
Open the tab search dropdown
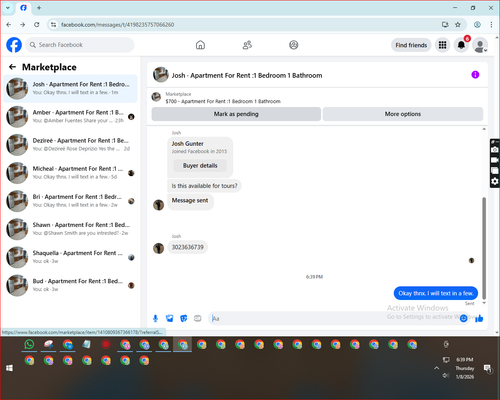click(8, 8)
